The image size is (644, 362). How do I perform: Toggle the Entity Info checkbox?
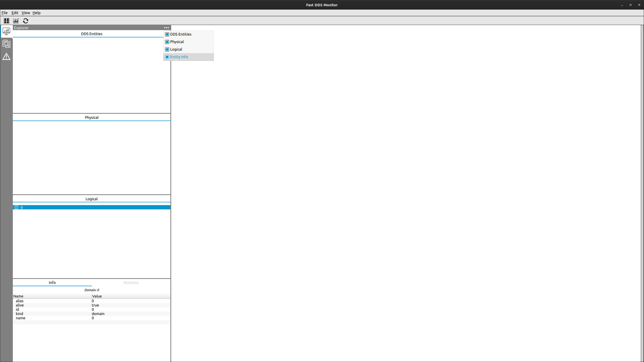pyautogui.click(x=167, y=57)
